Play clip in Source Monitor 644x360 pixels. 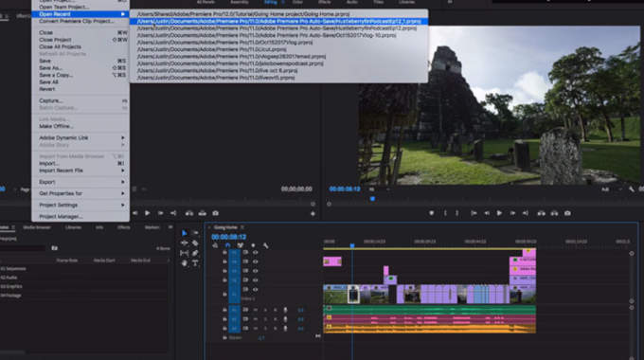pos(147,213)
